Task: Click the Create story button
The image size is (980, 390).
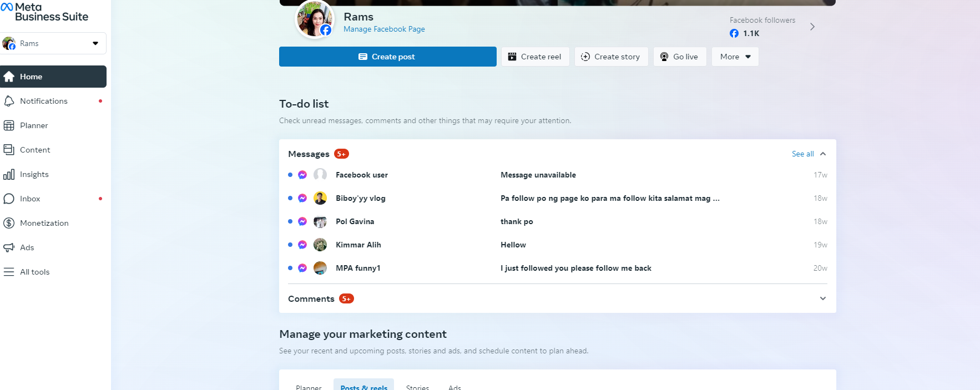Action: tap(611, 57)
